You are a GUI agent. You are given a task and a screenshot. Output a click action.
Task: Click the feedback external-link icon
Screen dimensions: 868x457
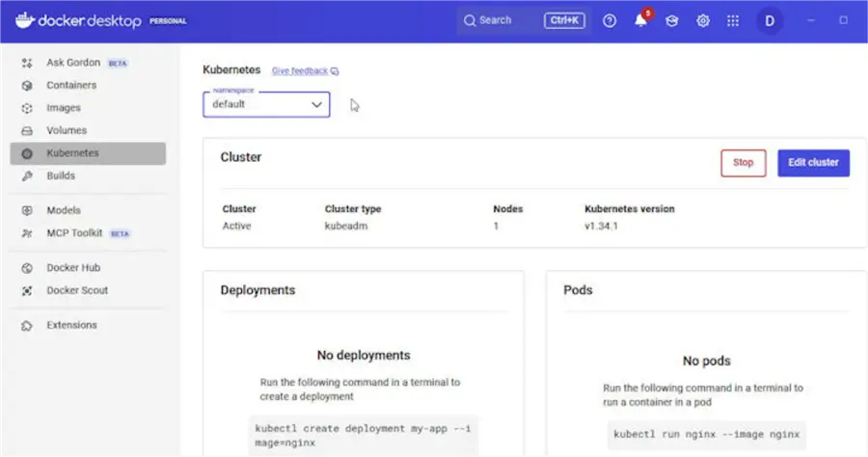(x=335, y=71)
